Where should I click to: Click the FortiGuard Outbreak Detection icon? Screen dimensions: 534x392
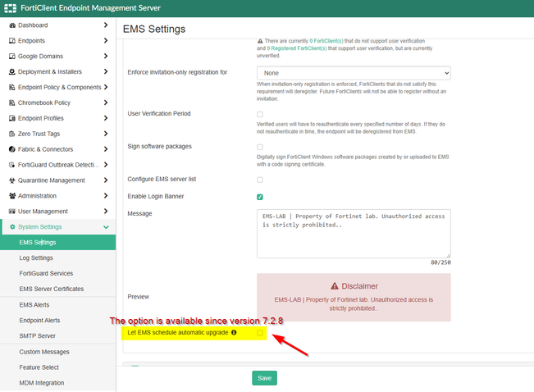pos(12,165)
